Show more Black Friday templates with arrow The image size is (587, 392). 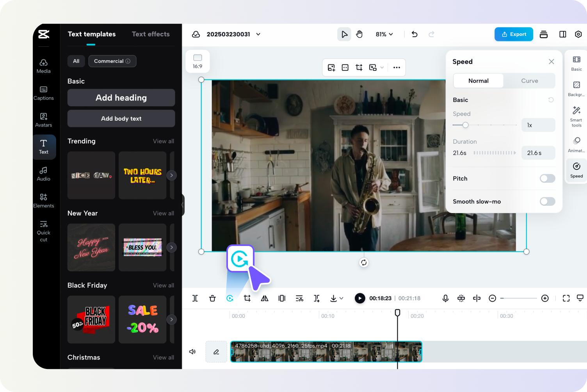click(x=171, y=319)
